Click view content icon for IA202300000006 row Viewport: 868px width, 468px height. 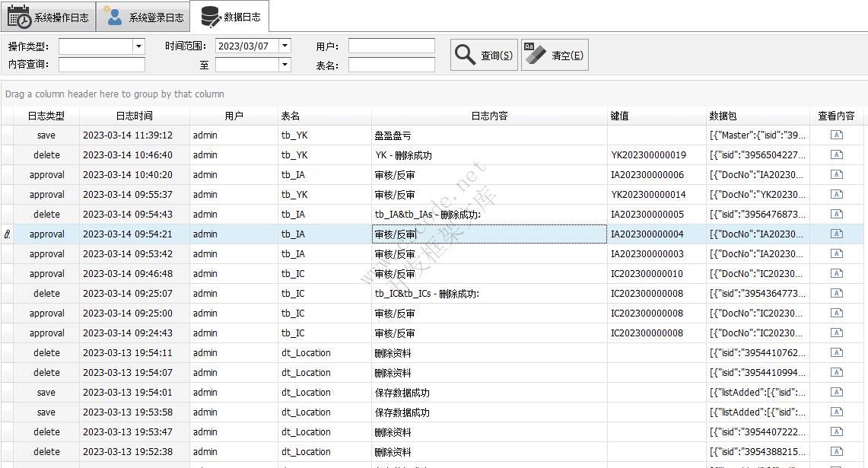click(836, 175)
